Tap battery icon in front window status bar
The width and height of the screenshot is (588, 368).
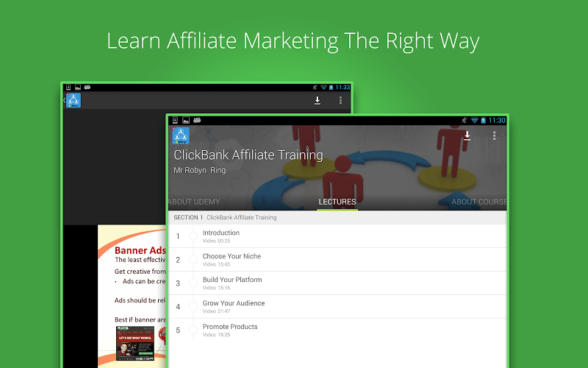click(484, 120)
